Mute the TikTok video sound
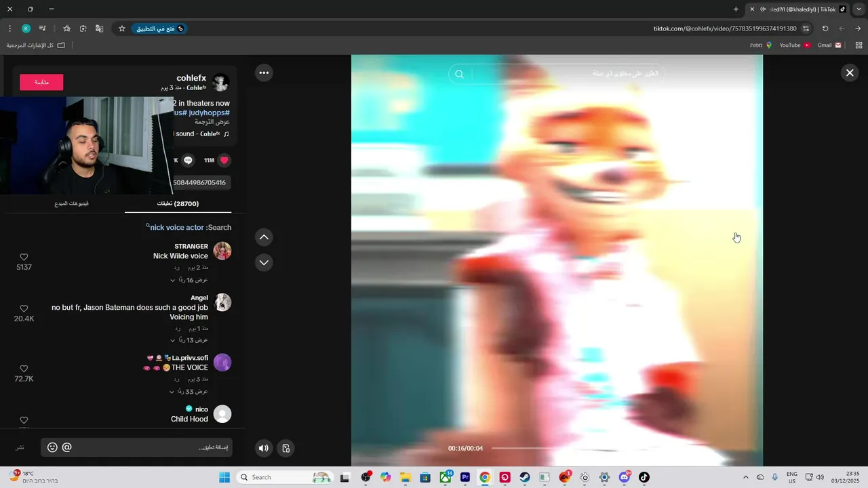 264,448
